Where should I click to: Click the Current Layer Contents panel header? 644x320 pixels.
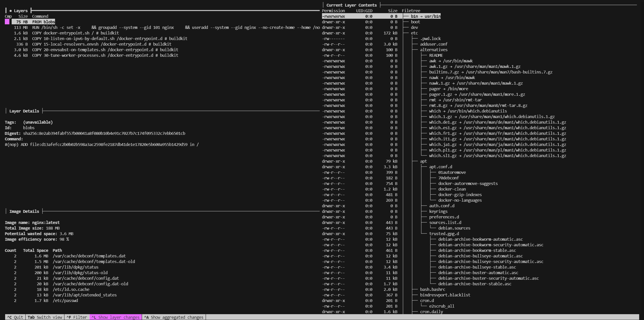pos(351,5)
